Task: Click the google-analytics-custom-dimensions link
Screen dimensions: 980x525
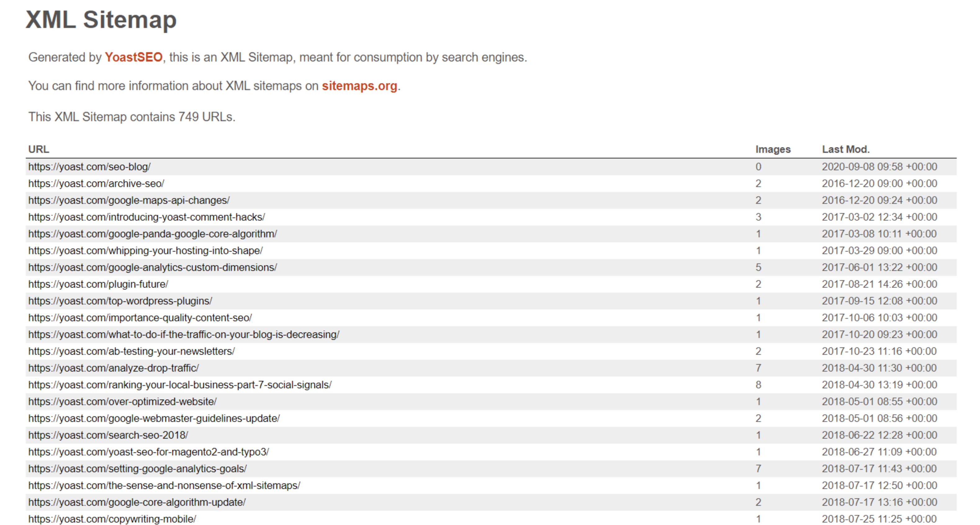Action: click(x=153, y=267)
